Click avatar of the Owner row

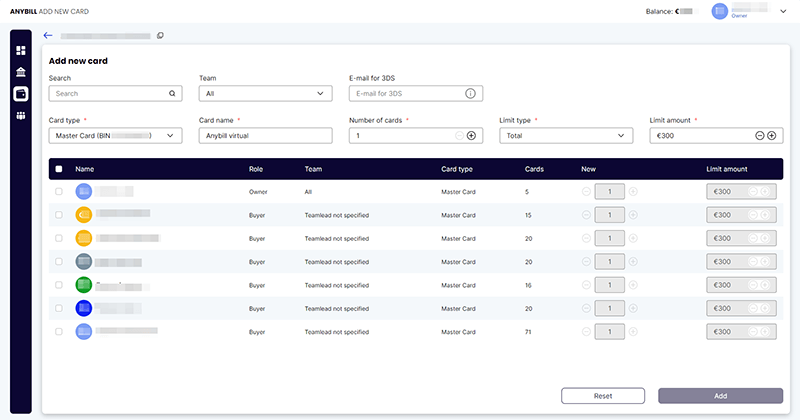point(84,191)
